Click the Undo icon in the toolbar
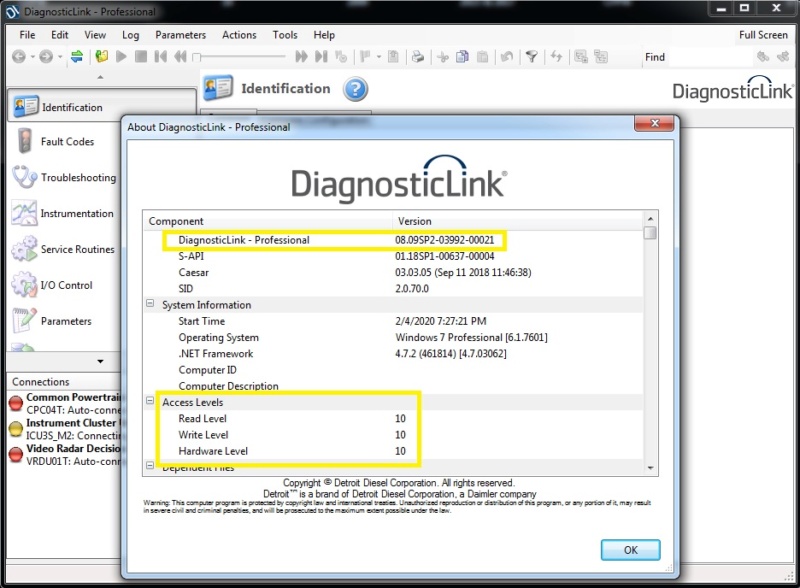The height and width of the screenshot is (588, 800). click(507, 57)
